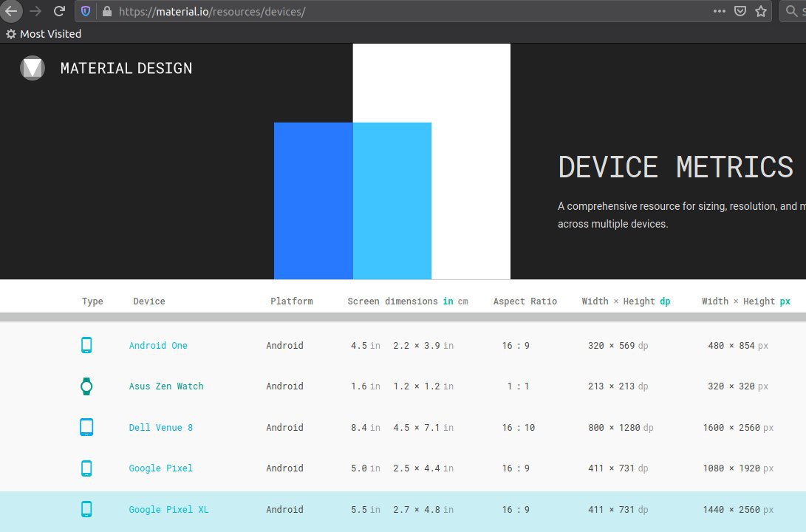Screen dimensions: 806x532
Task: Click the Material Design logo icon
Action: tap(33, 68)
